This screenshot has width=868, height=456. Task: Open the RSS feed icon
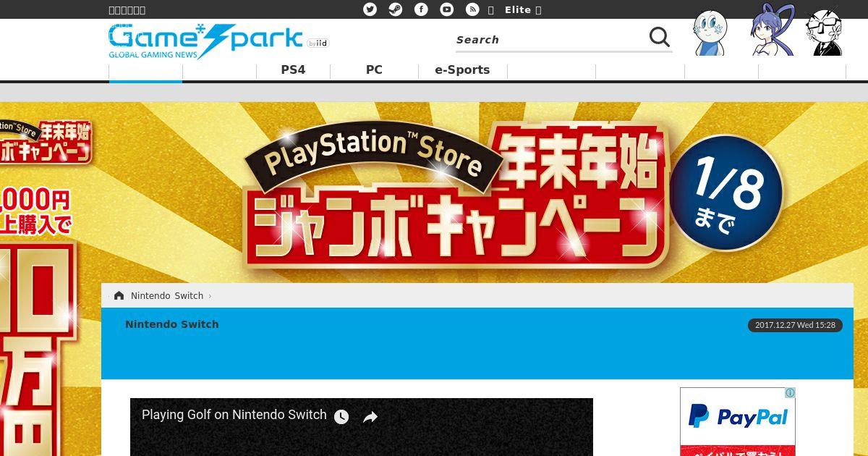click(x=472, y=9)
